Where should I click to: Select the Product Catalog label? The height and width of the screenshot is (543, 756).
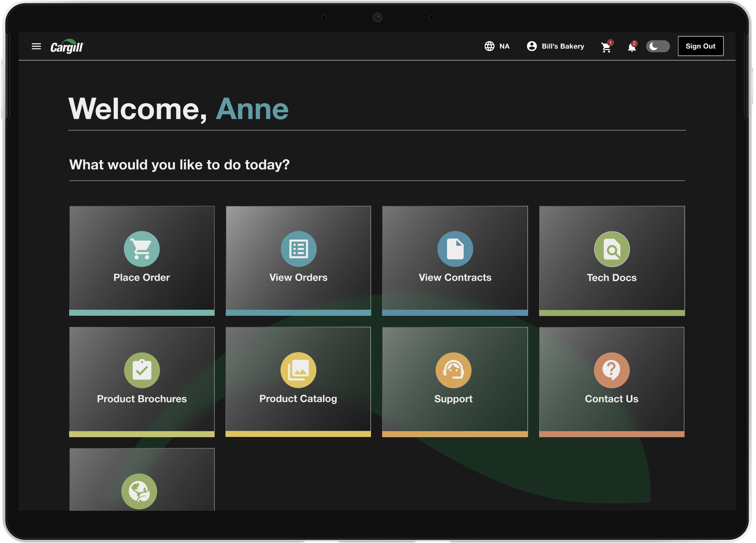click(298, 399)
